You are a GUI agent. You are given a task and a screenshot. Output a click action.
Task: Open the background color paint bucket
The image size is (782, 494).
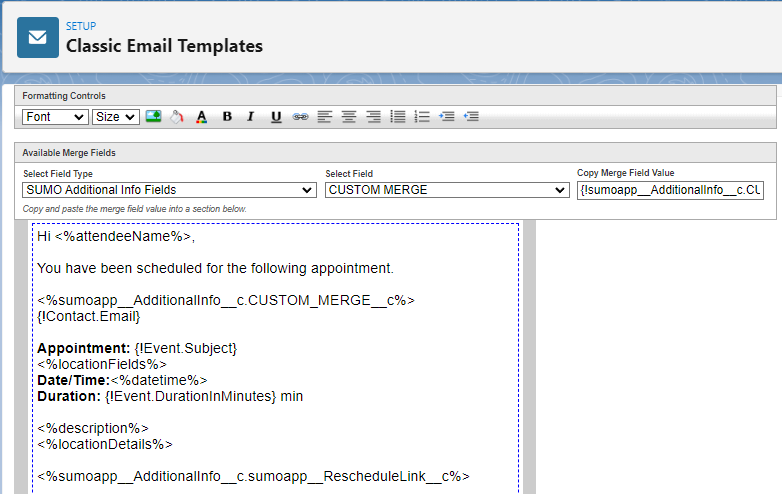point(177,117)
